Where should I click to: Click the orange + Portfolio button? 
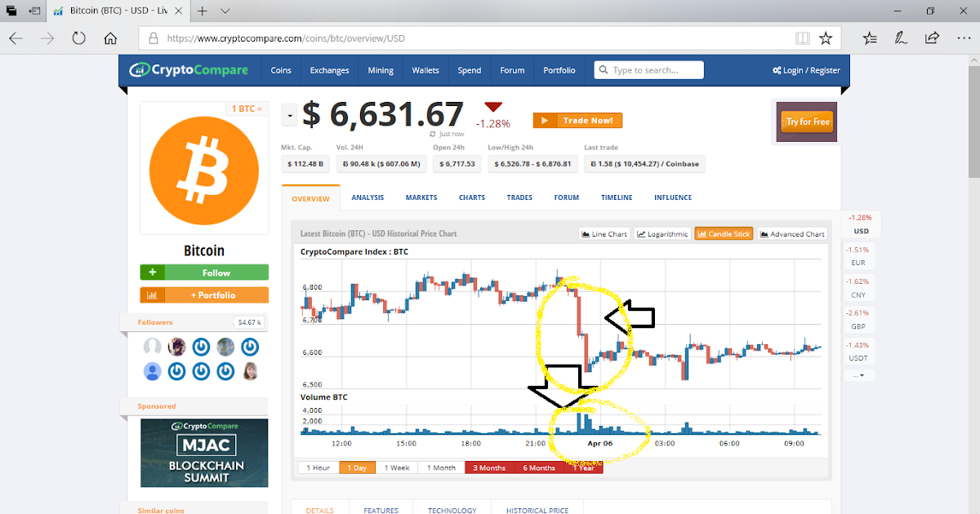click(x=204, y=295)
